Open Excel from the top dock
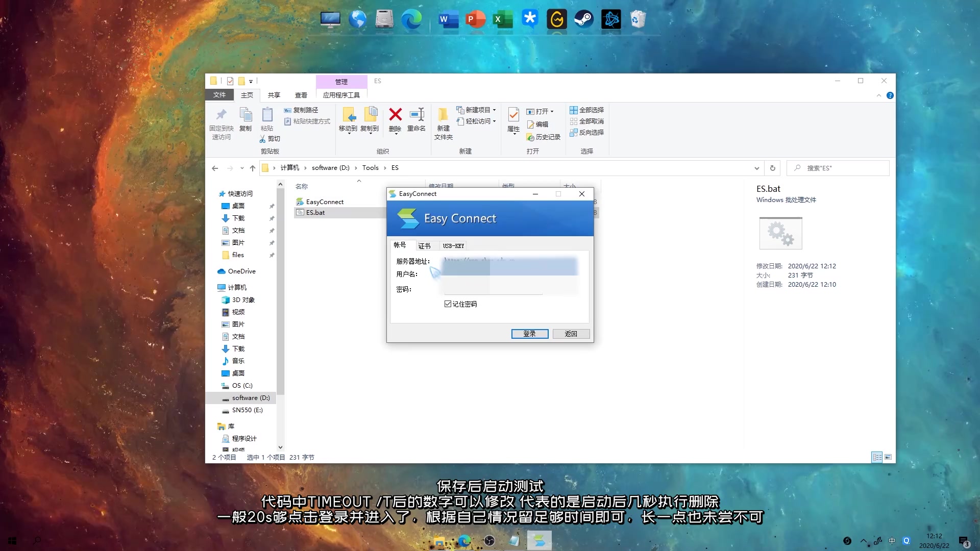The width and height of the screenshot is (980, 551). [502, 20]
